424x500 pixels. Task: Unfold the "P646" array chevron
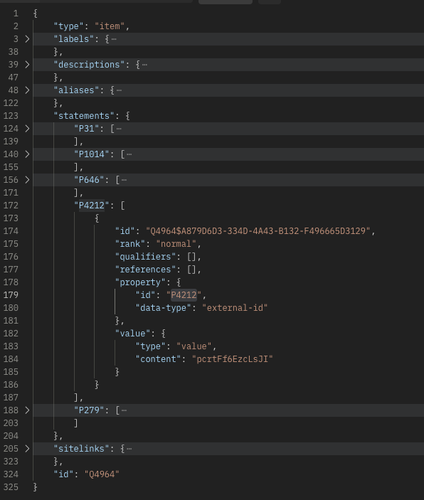click(x=27, y=180)
